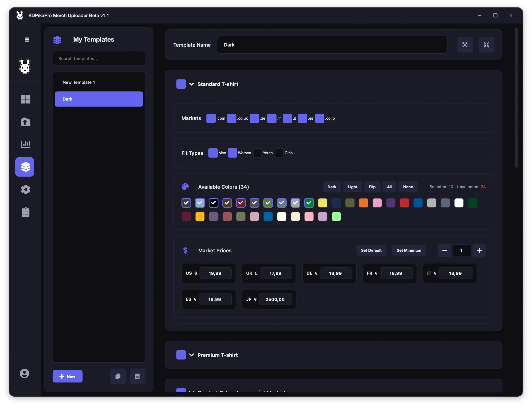Open the hamburger menu in sidebar

(27, 39)
